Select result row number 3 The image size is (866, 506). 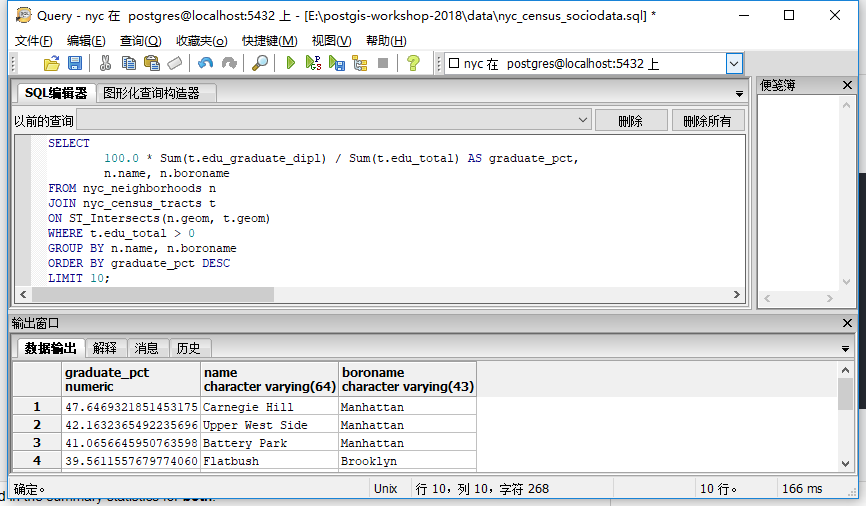tap(37, 442)
